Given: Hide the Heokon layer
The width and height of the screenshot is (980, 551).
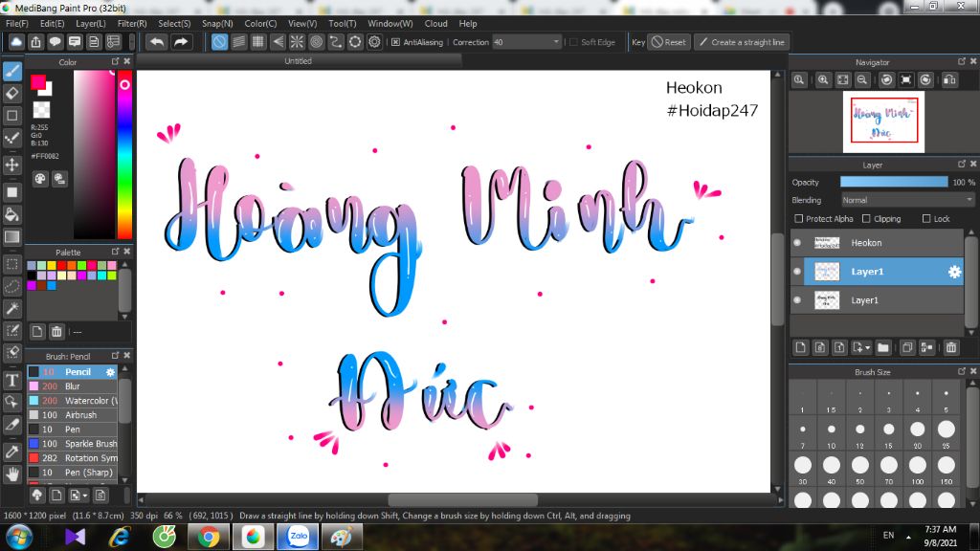Looking at the screenshot, I should [797, 242].
